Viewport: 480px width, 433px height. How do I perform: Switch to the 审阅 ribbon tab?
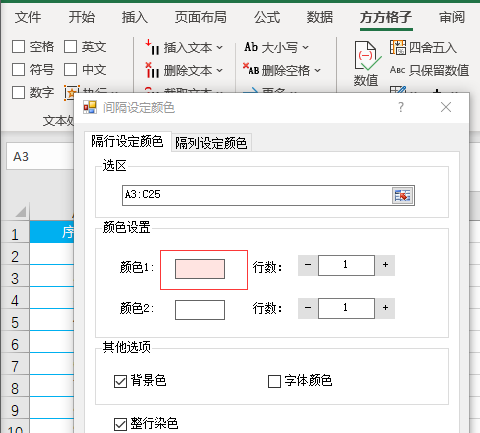tap(452, 17)
